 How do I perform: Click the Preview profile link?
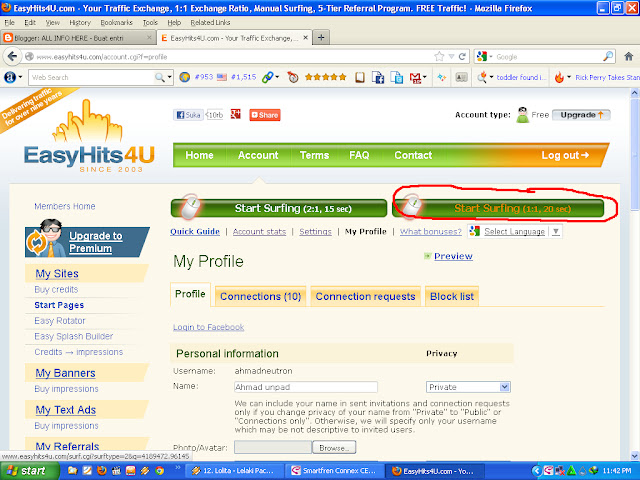point(453,256)
